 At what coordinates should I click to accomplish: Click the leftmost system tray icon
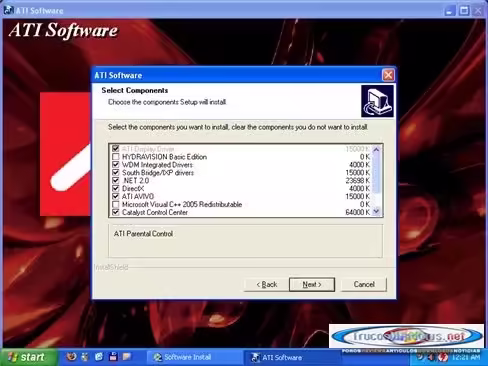pyautogui.click(x=420, y=357)
